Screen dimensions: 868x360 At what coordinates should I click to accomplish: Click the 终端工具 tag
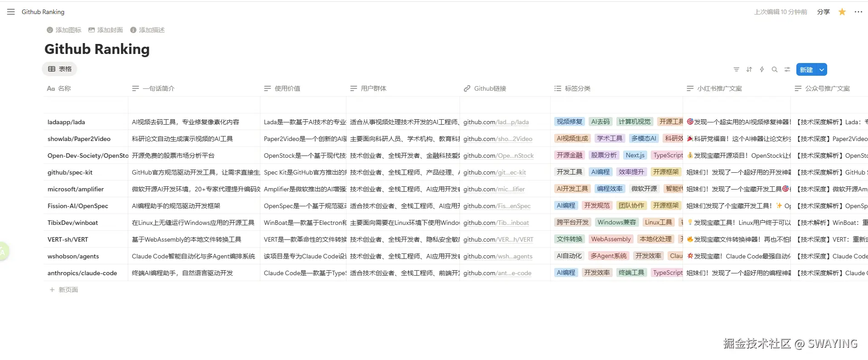(x=631, y=272)
